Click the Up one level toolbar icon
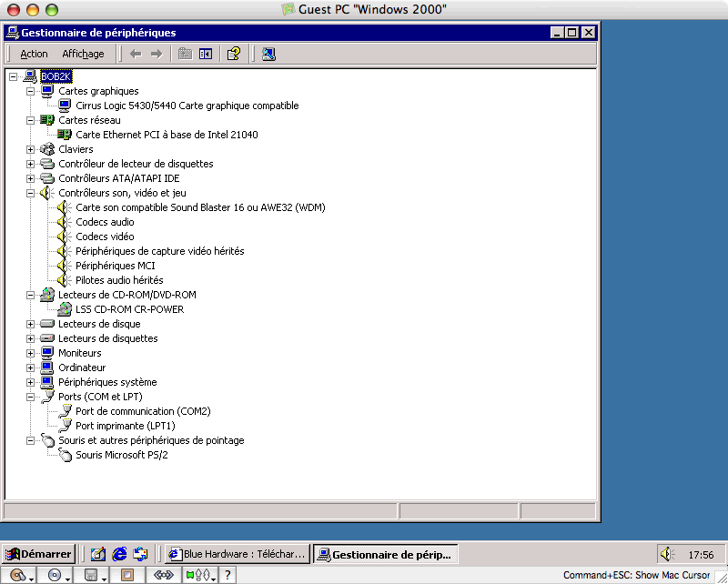The height and width of the screenshot is (584, 728). tap(186, 54)
